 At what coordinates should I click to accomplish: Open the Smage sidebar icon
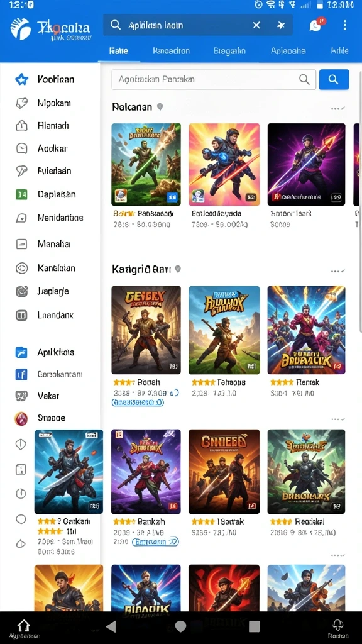(21, 418)
